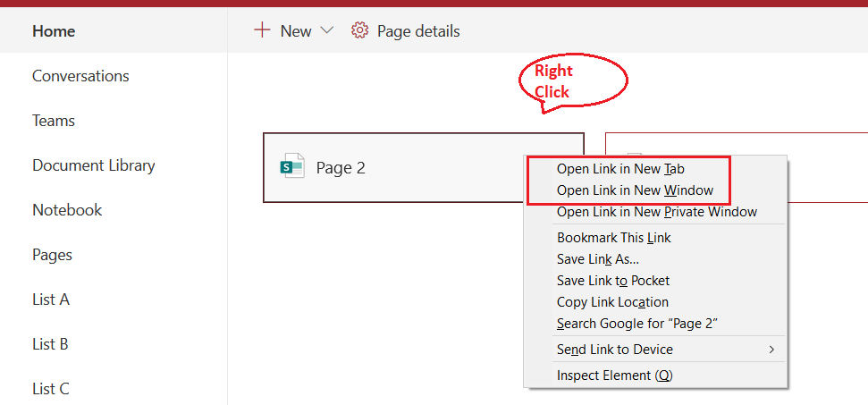Expand Send Link to Device submenu
Viewport: 868px width, 405px height.
coord(655,350)
